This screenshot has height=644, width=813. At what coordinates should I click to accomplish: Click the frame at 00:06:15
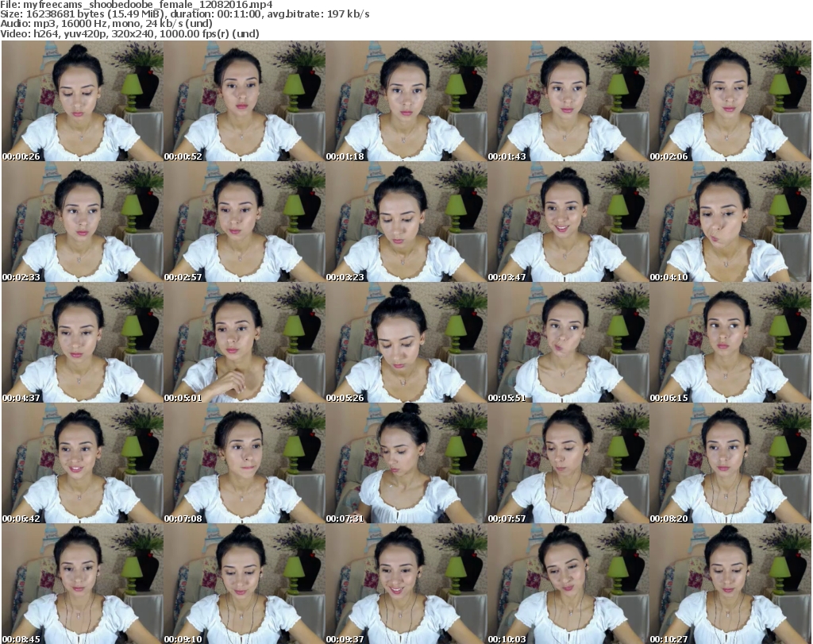(730, 343)
